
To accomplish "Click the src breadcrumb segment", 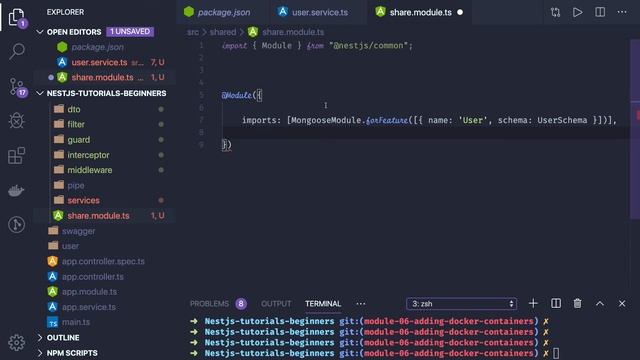I will [x=193, y=32].
